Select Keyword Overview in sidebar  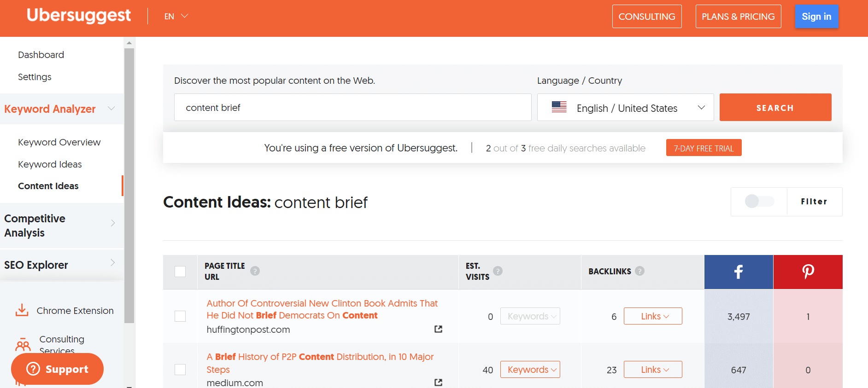pyautogui.click(x=59, y=142)
